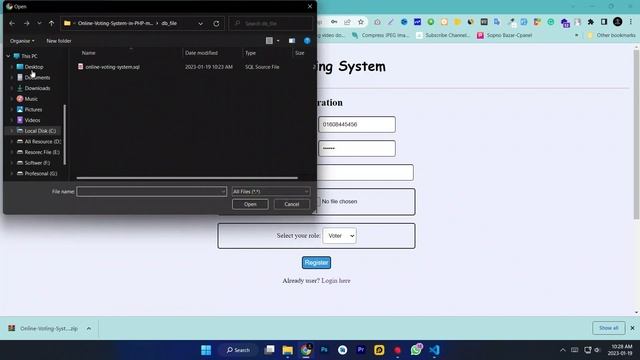Image resolution: width=640 pixels, height=360 pixels.
Task: Open Chrome saved password key icon
Action: point(334,22)
